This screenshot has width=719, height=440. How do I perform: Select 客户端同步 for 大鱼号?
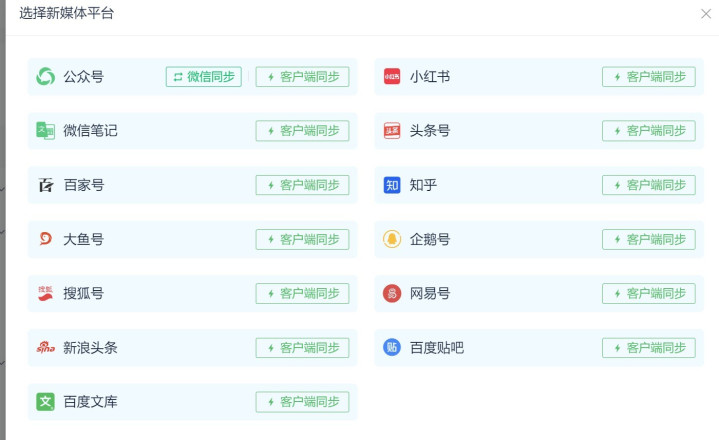(302, 239)
